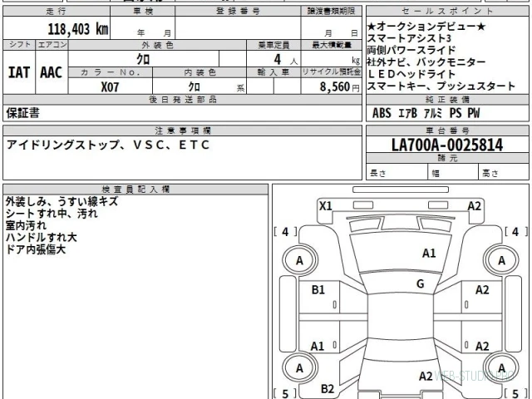Click inspector note 室内汚れ
The height and width of the screenshot is (399, 532).
26,225
